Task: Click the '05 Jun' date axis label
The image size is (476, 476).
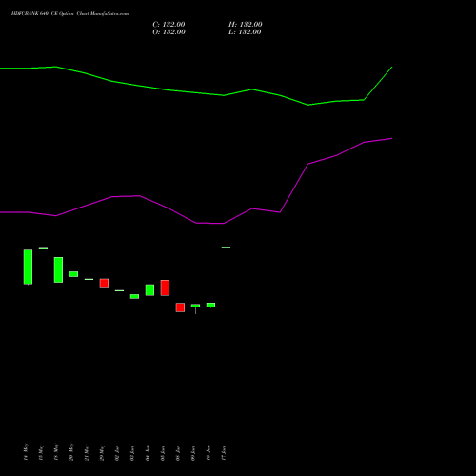Action: [163, 452]
